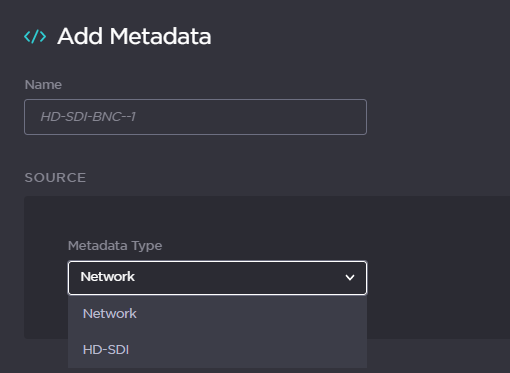
Task: Collapse the Metadata Type dropdown via its chevron
Action: (350, 277)
